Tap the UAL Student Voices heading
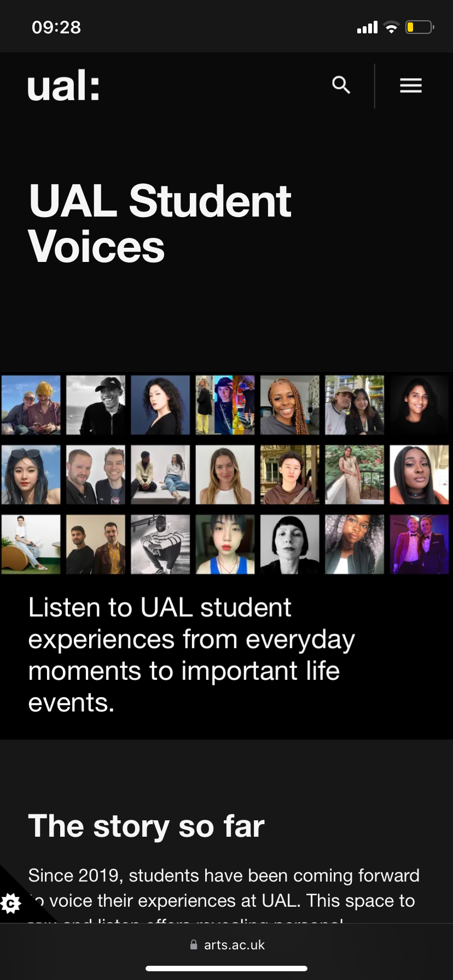This screenshot has height=980, width=453. pyautogui.click(x=160, y=224)
